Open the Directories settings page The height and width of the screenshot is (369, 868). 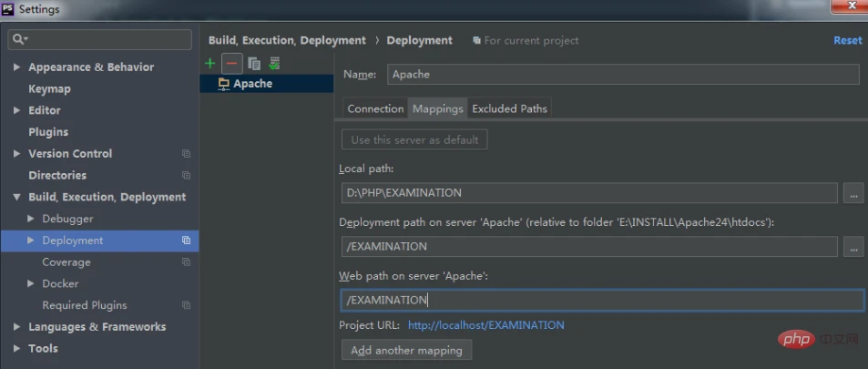pyautogui.click(x=57, y=175)
